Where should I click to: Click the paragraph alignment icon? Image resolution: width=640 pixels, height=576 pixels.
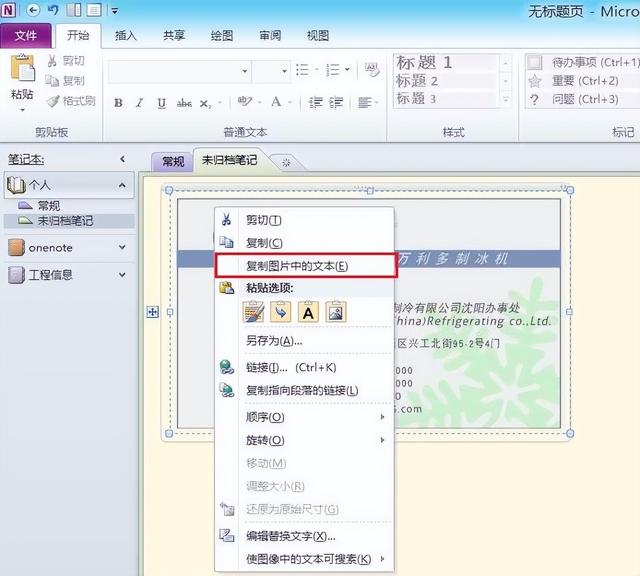tap(364, 102)
